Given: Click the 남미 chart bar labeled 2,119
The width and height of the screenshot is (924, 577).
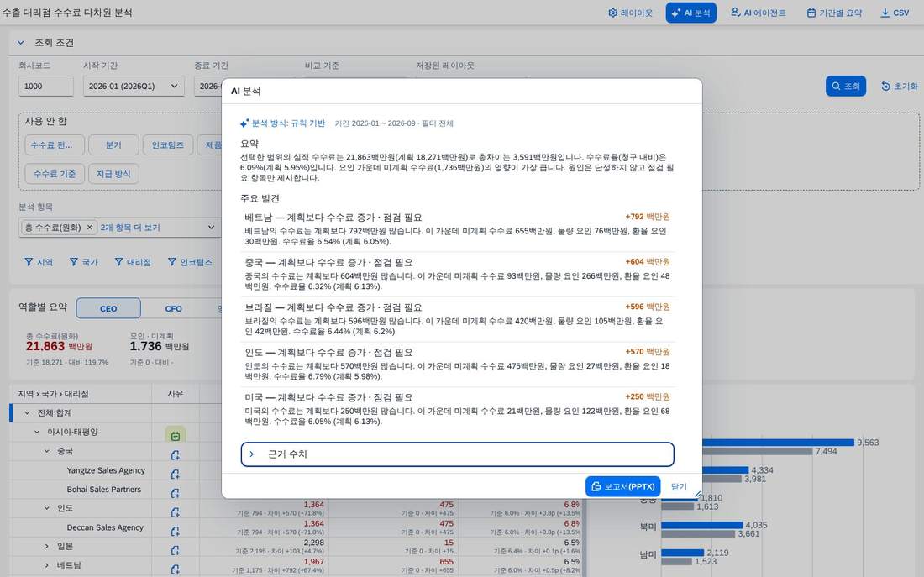Looking at the screenshot, I should pyautogui.click(x=682, y=553).
